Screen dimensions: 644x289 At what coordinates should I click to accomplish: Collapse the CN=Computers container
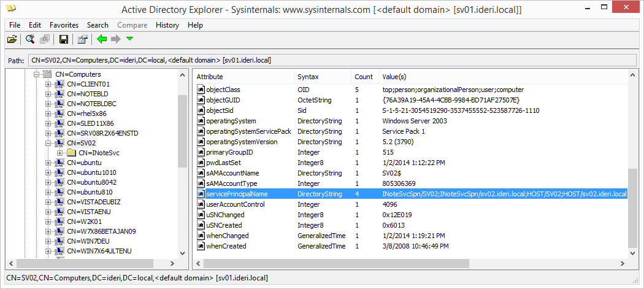coord(37,74)
